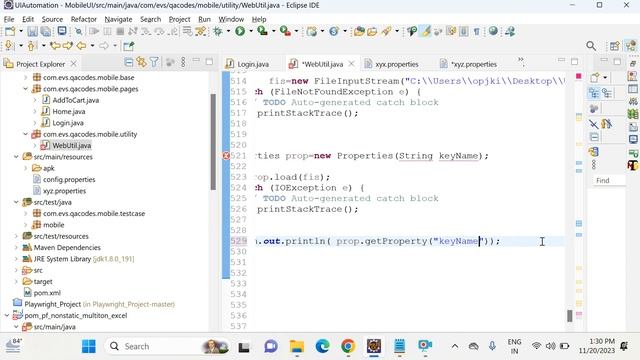Select AddToCart.java in Project Explorer
The height and width of the screenshot is (360, 640).
(76, 100)
